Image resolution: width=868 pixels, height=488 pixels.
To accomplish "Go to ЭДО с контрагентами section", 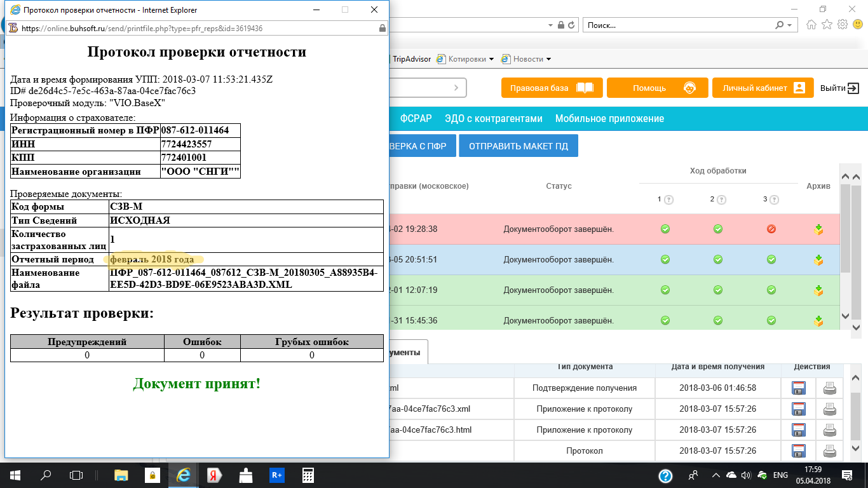I will point(493,119).
